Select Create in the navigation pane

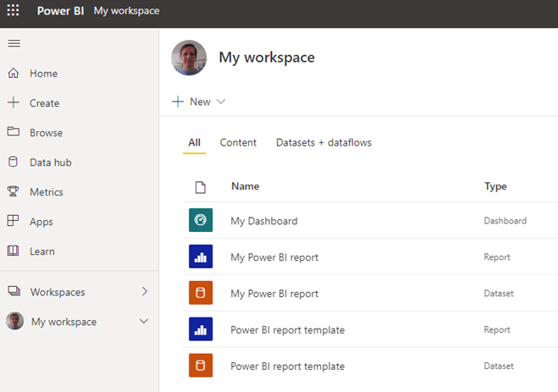[45, 103]
